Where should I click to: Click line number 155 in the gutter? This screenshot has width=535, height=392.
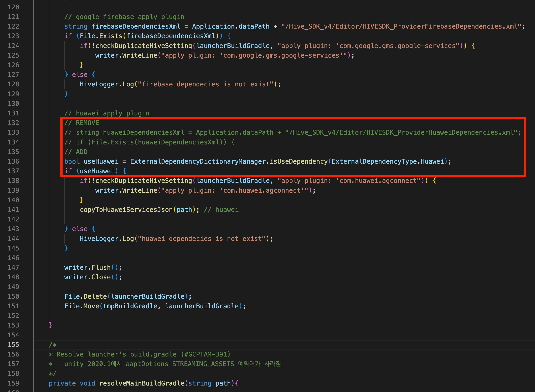click(x=13, y=344)
